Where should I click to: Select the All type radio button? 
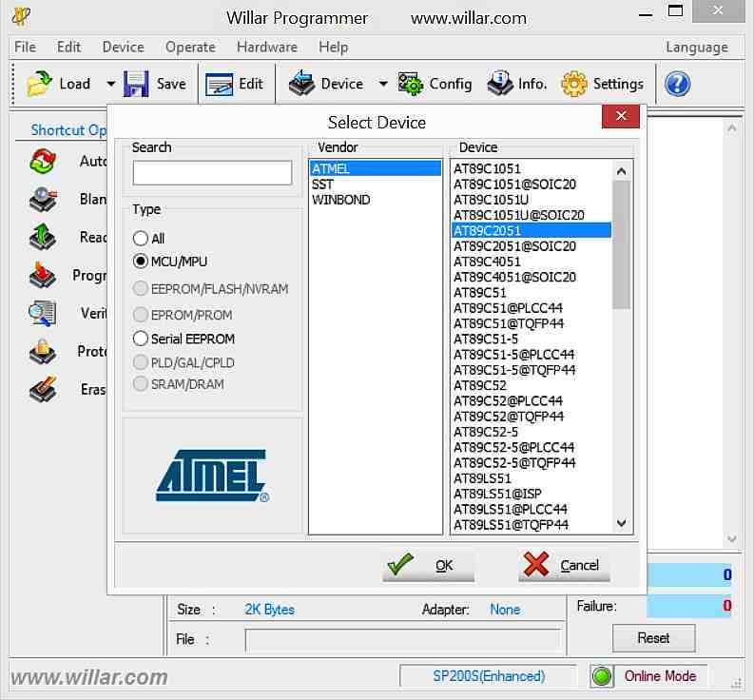pos(141,238)
